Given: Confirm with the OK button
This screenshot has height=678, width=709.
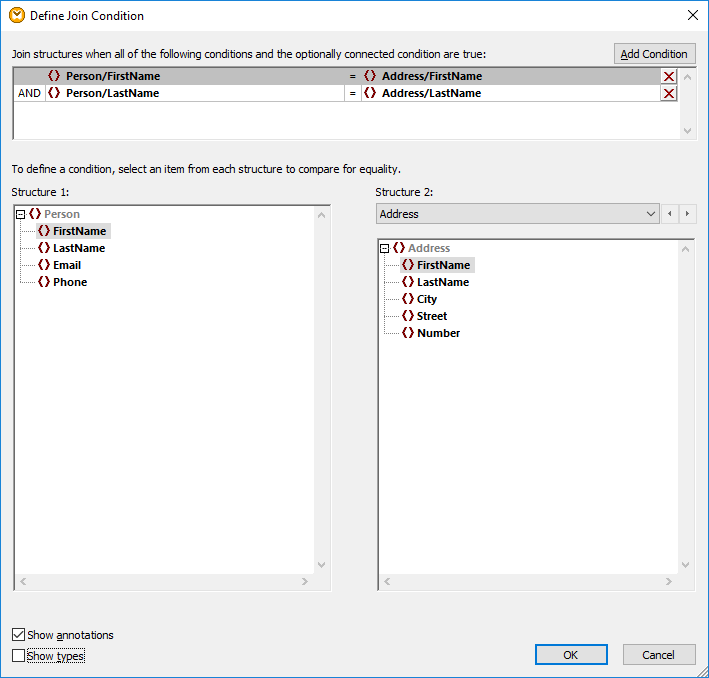Looking at the screenshot, I should pyautogui.click(x=571, y=654).
